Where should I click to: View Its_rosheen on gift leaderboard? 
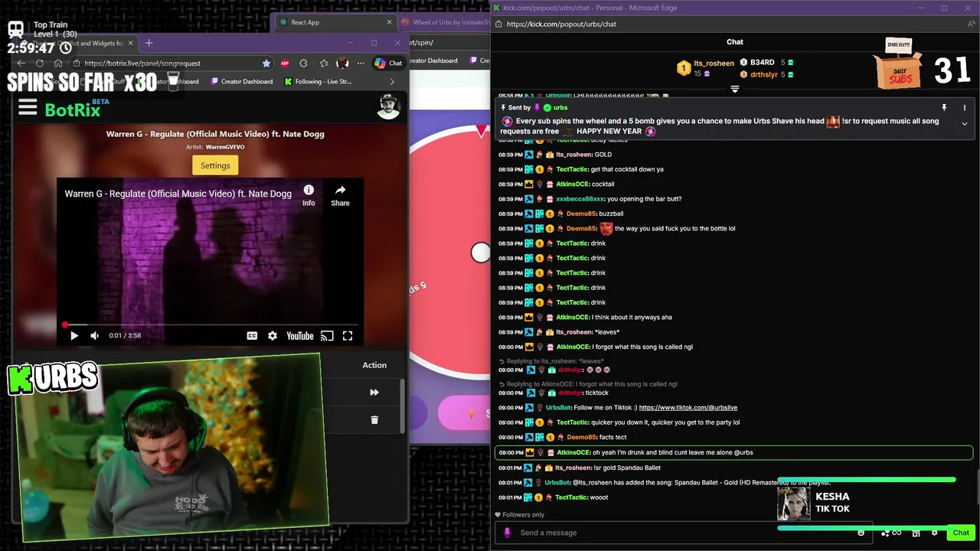pos(704,68)
